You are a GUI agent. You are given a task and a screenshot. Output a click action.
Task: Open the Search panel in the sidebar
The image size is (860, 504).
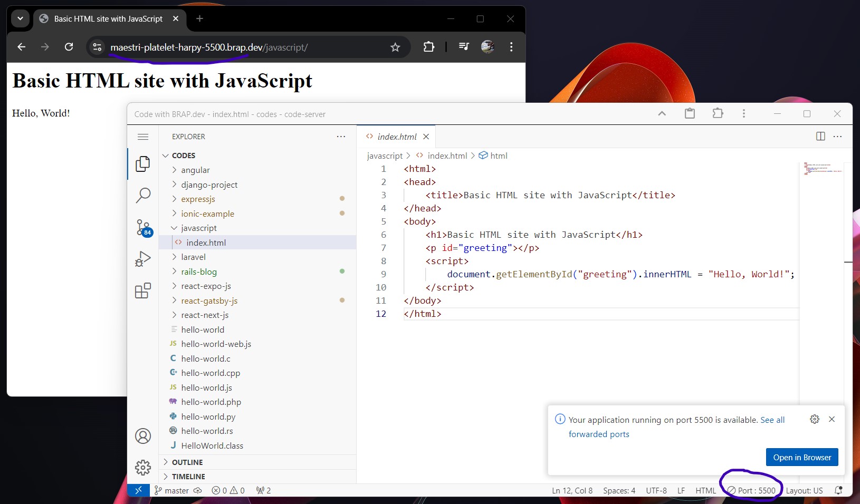click(143, 195)
